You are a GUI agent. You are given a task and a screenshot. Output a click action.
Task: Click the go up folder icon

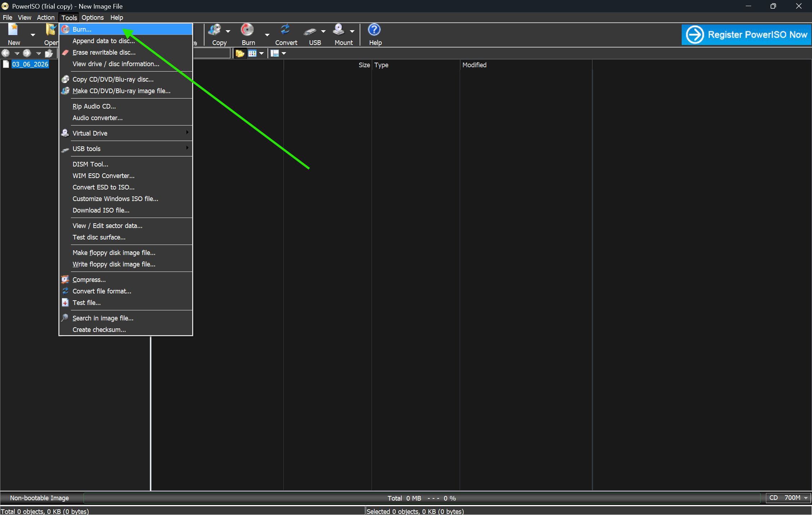point(49,54)
